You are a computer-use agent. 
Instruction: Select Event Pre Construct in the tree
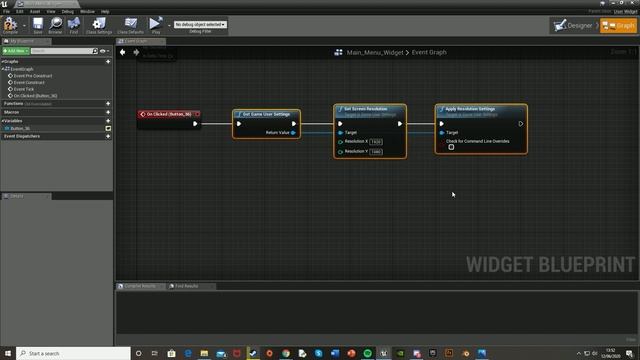[33, 76]
